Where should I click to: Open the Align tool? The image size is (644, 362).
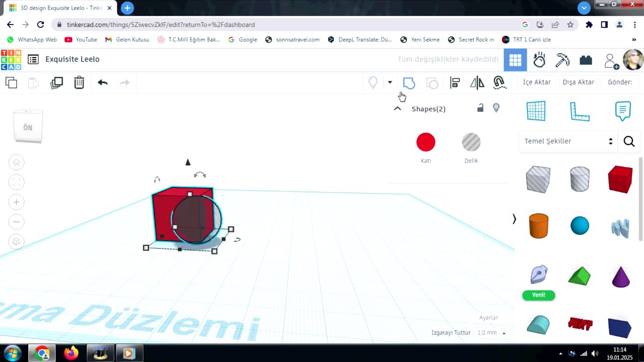(455, 83)
